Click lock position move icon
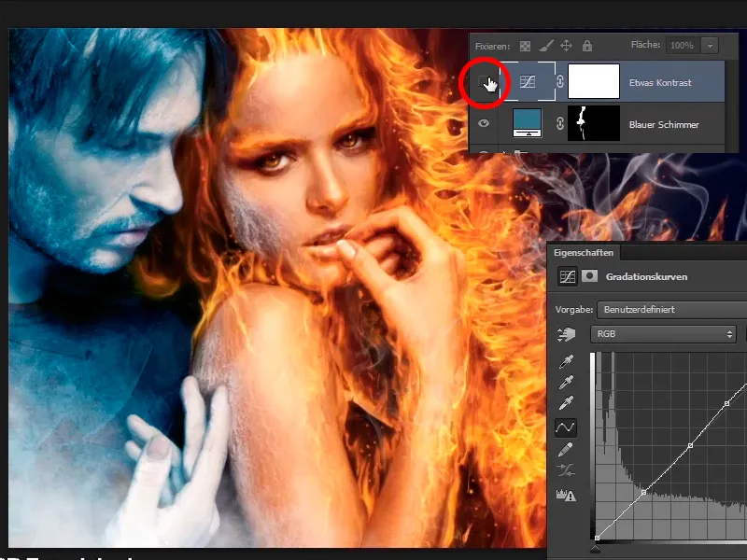 coord(566,46)
